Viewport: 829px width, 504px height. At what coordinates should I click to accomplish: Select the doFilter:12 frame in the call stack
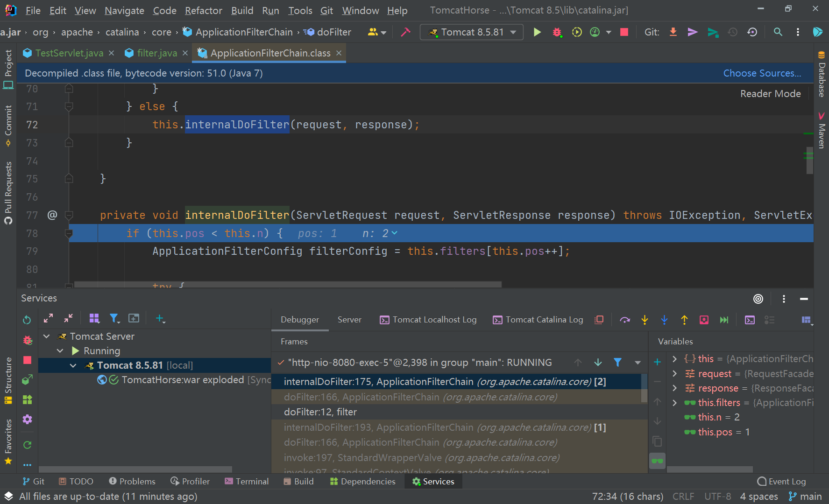320,412
